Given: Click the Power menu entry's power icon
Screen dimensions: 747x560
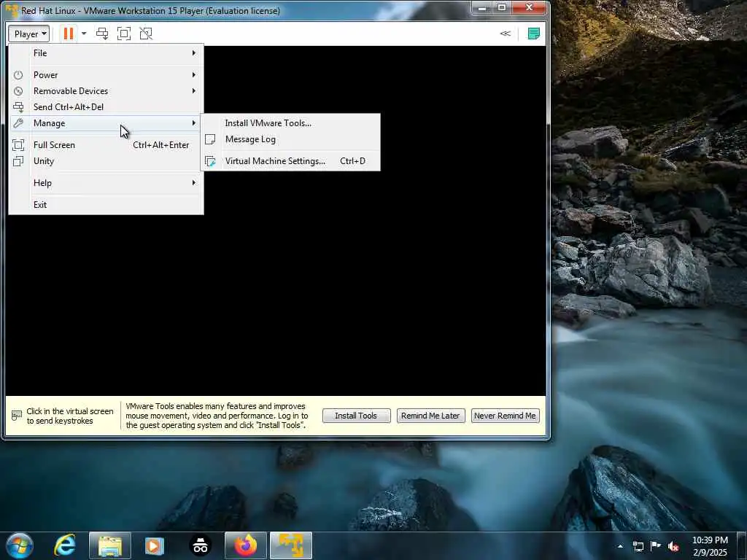Looking at the screenshot, I should pyautogui.click(x=18, y=75).
